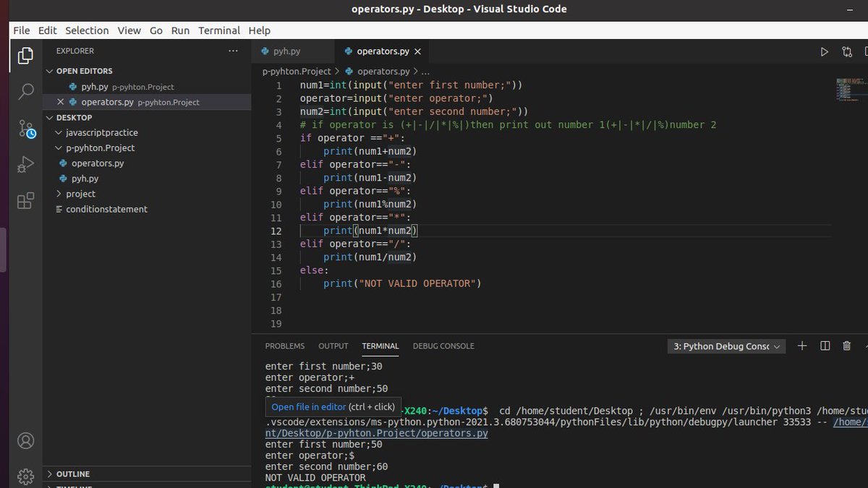This screenshot has width=868, height=488.
Task: Open Explorer views and more actions ellipsis
Action: tap(233, 51)
